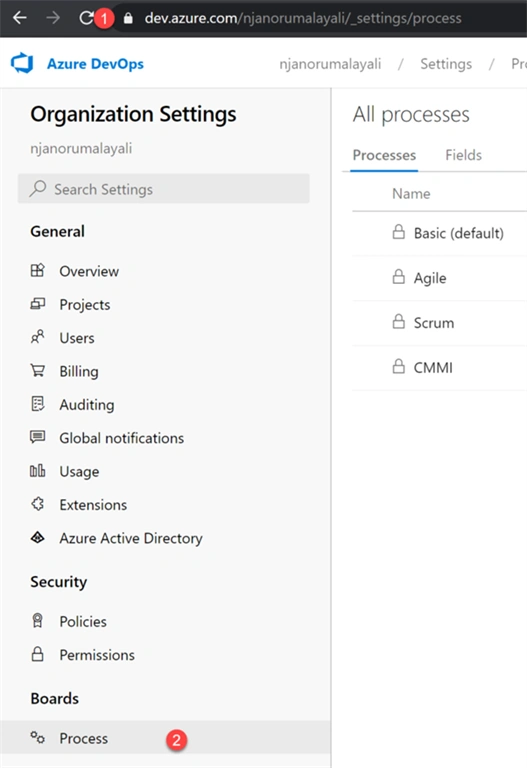The width and height of the screenshot is (527, 768).
Task: Click the Settings breadcrumb link
Action: (446, 64)
